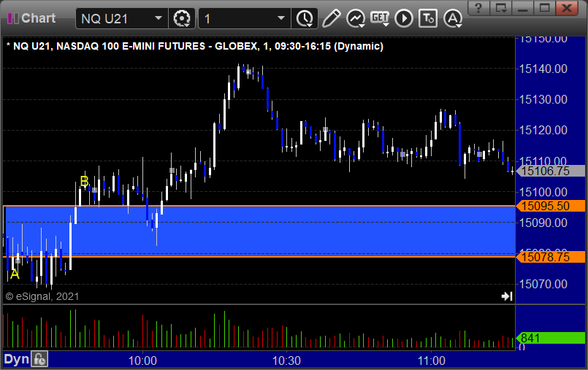This screenshot has width=588, height=370.
Task: Click the 10:00 time axis label
Action: click(142, 361)
